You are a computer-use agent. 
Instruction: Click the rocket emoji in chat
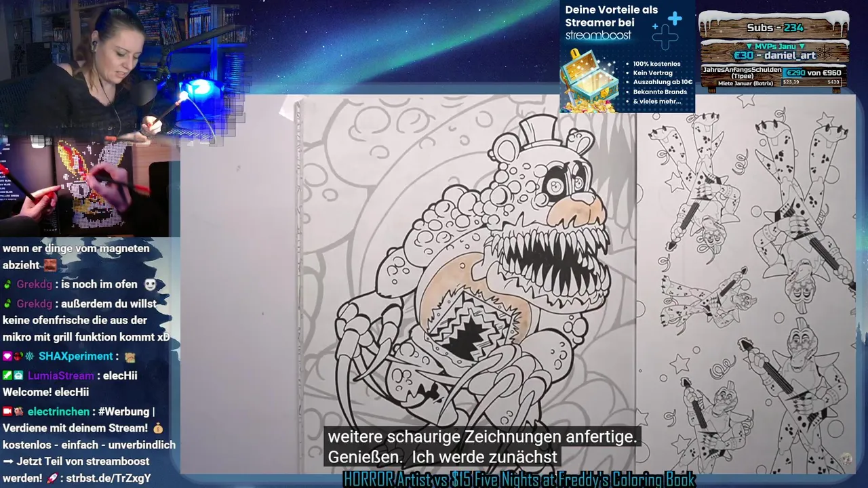tap(52, 479)
